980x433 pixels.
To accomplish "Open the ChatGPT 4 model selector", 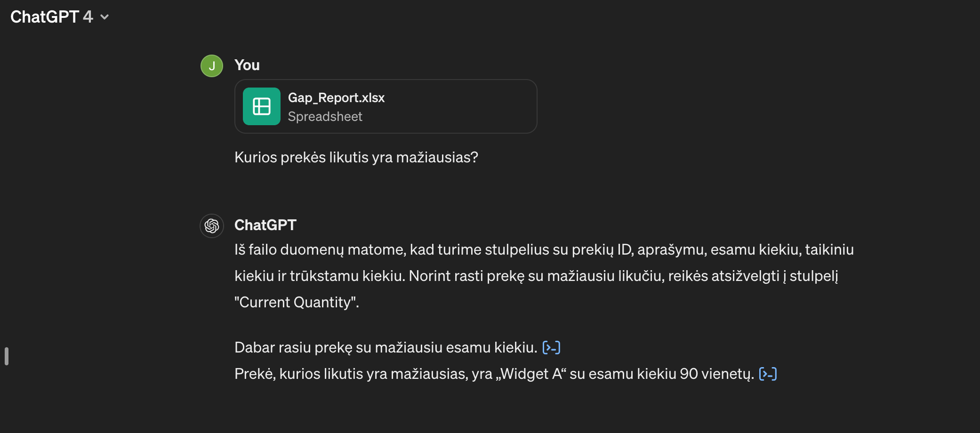I will [x=59, y=17].
